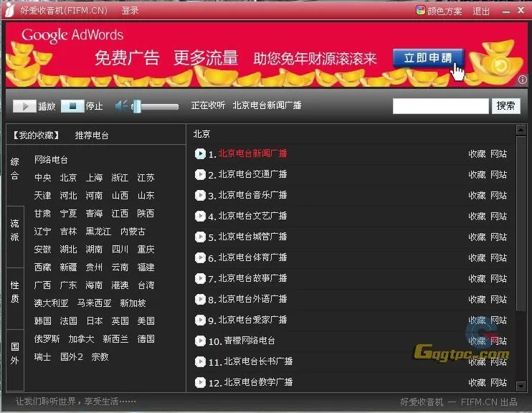Open the 推荐电台 recommended tab
The width and height of the screenshot is (532, 413).
tap(92, 136)
